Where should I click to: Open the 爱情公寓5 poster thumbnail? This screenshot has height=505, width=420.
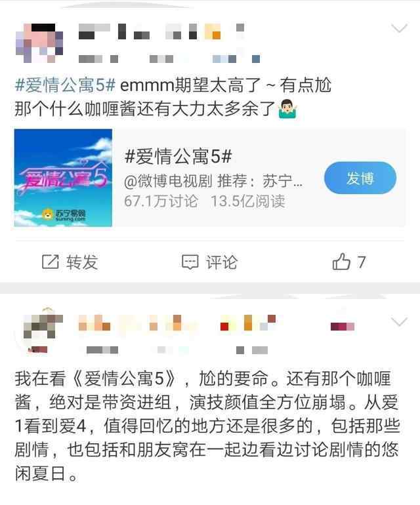point(63,178)
